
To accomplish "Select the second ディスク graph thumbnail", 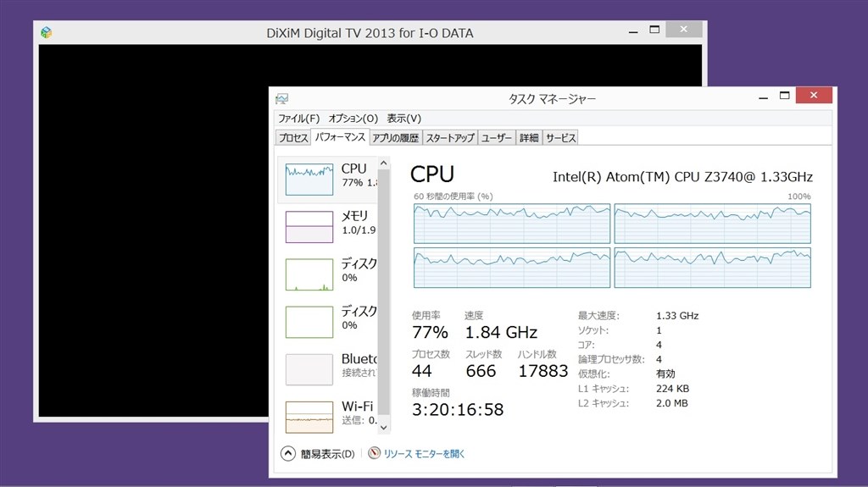I will coord(309,322).
